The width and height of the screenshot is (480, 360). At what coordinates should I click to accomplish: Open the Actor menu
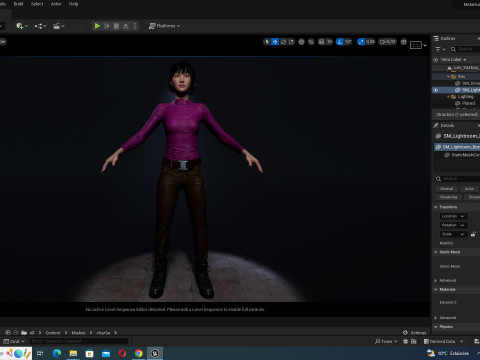coord(56,4)
